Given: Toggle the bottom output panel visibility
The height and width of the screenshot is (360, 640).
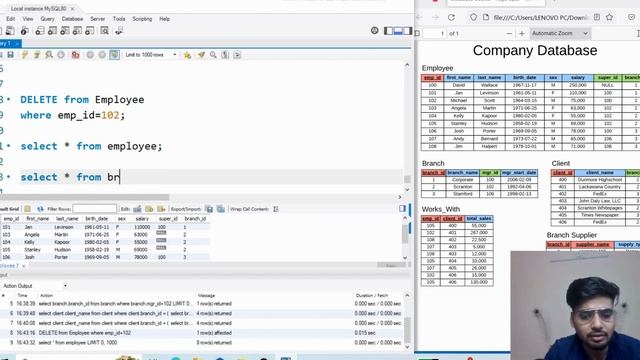Looking at the screenshot, I should pos(398,31).
